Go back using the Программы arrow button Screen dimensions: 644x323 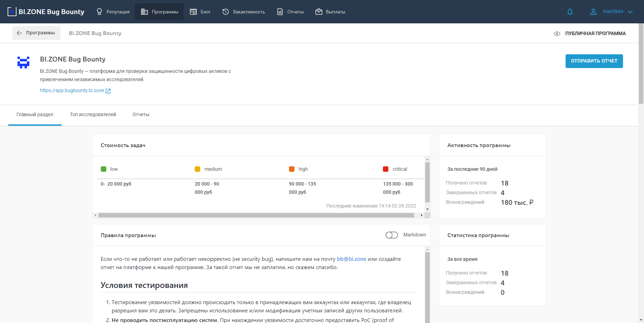pyautogui.click(x=36, y=33)
